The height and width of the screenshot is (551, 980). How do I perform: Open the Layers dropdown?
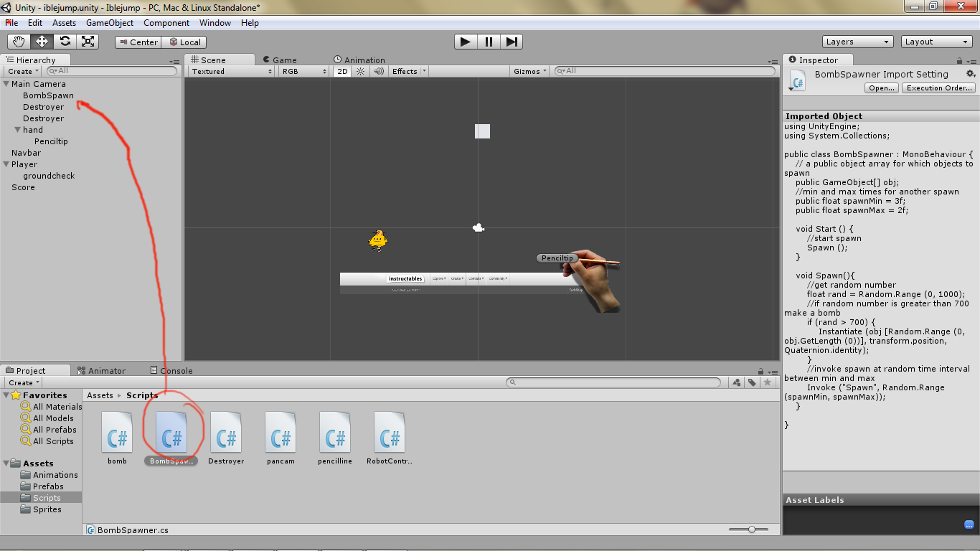[x=858, y=42]
